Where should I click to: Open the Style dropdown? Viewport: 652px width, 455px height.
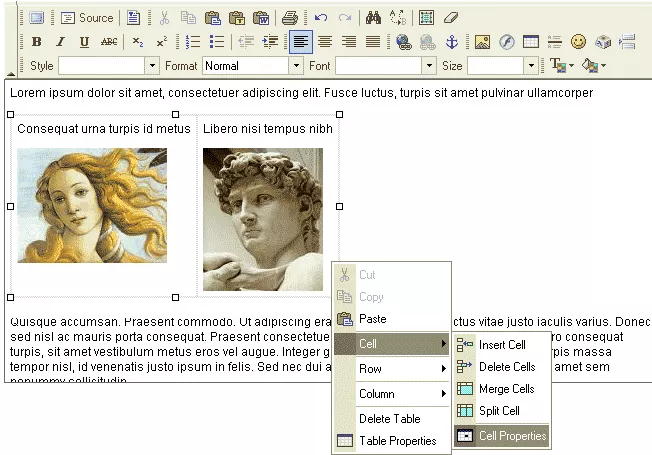coord(109,66)
